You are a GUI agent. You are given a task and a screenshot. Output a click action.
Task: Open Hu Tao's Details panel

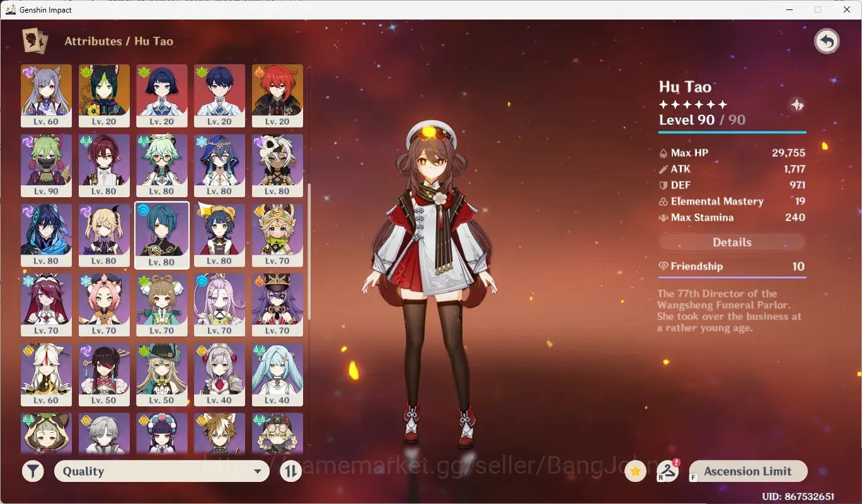[732, 243]
